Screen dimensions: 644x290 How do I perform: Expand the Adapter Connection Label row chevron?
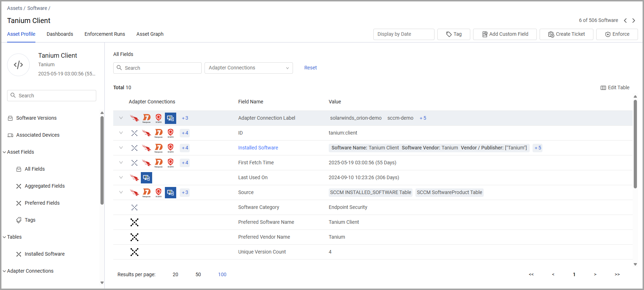[121, 118]
